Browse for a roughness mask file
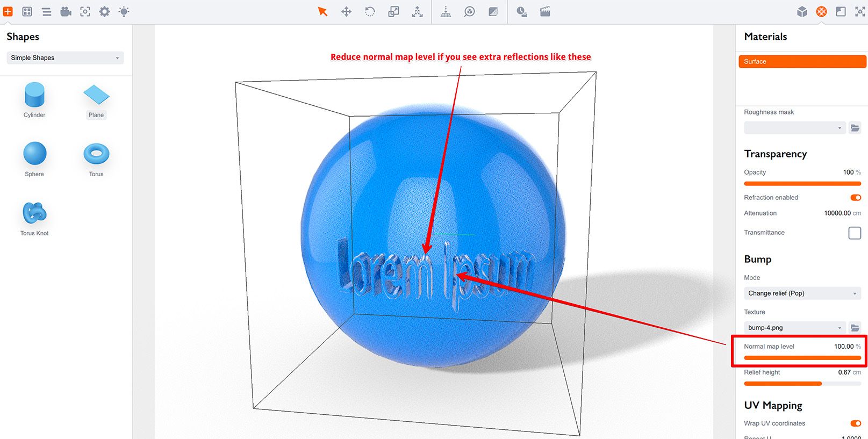868x439 pixels. [x=855, y=128]
